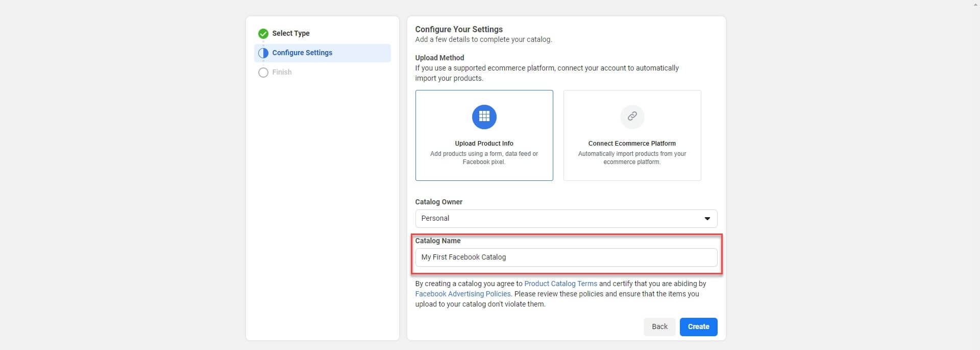Click the green Select Type checkmark icon
The image size is (980, 350).
(x=263, y=34)
